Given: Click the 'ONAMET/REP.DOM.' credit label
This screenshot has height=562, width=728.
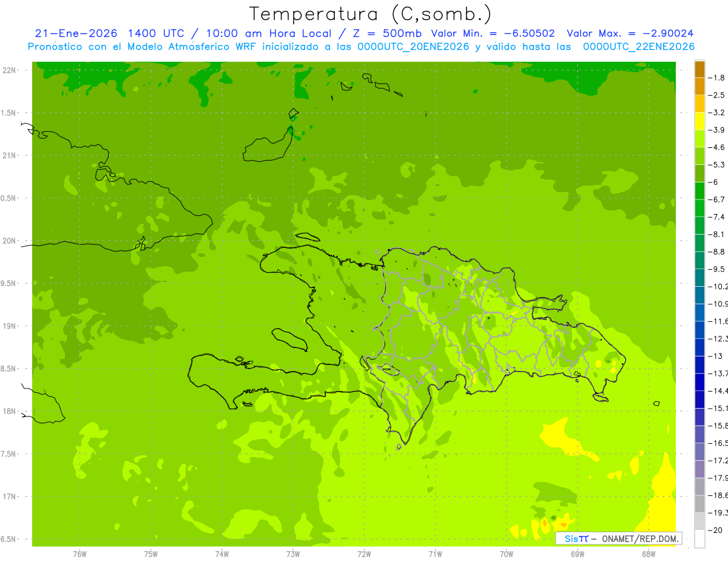Looking at the screenshot, I should point(639,538).
